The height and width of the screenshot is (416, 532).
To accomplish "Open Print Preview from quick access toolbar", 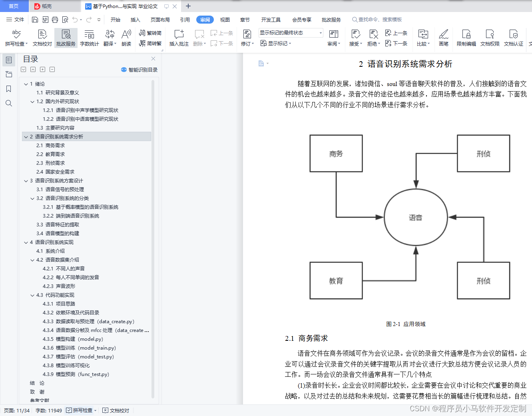I will (x=65, y=20).
